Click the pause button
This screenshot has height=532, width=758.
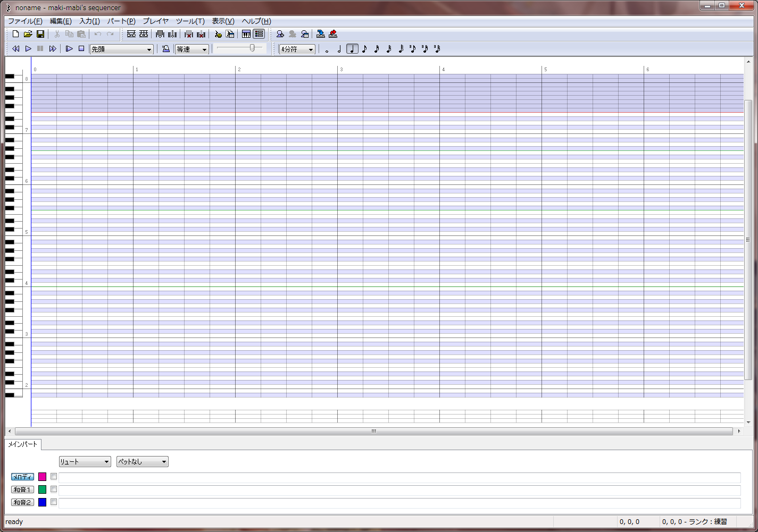point(40,49)
